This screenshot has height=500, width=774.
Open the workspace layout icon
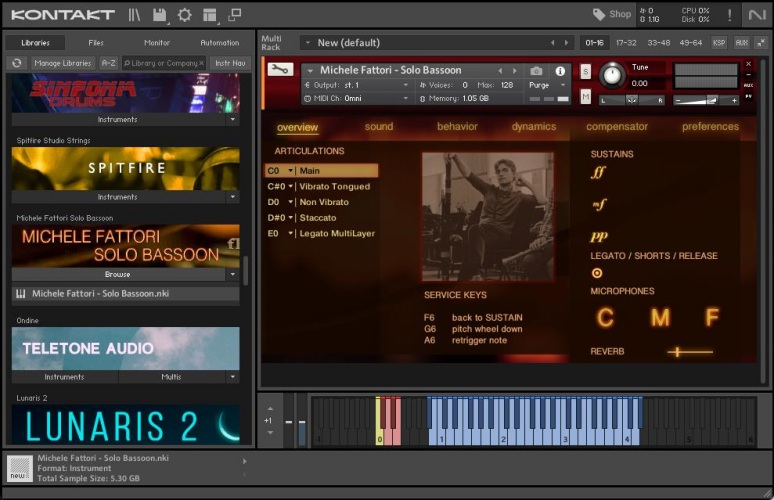coord(209,15)
